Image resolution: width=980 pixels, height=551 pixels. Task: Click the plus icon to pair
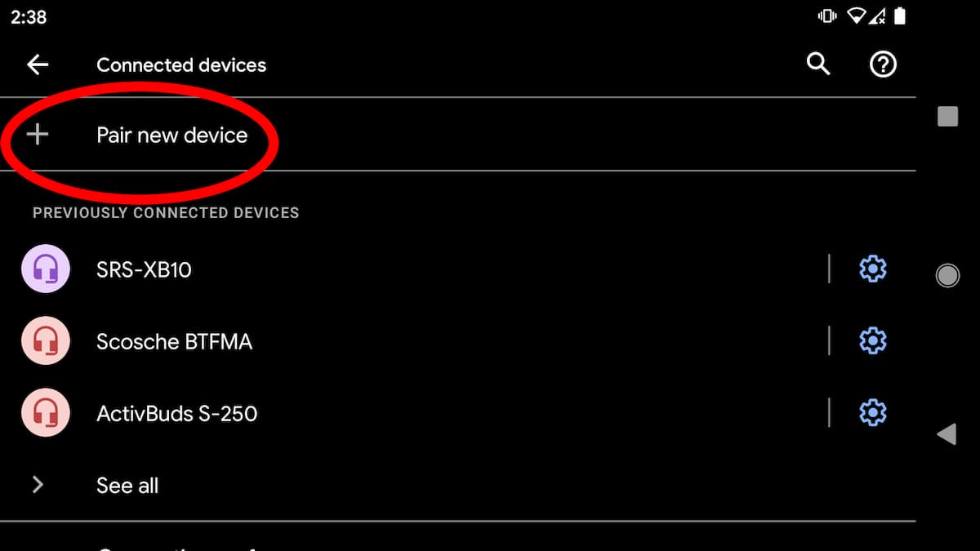(38, 135)
